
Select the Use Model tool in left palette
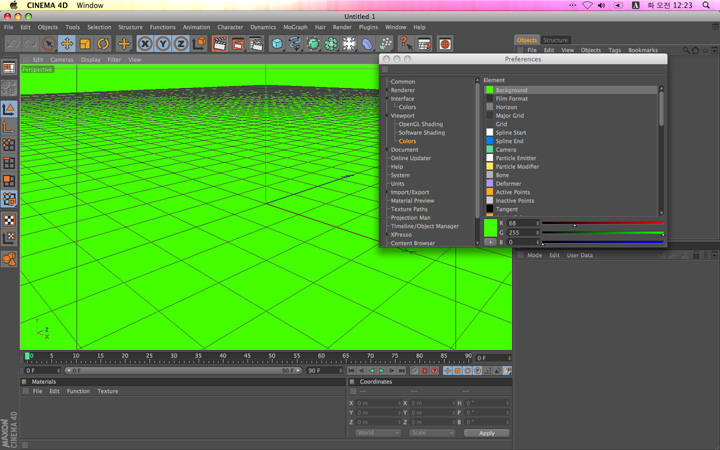click(x=9, y=109)
